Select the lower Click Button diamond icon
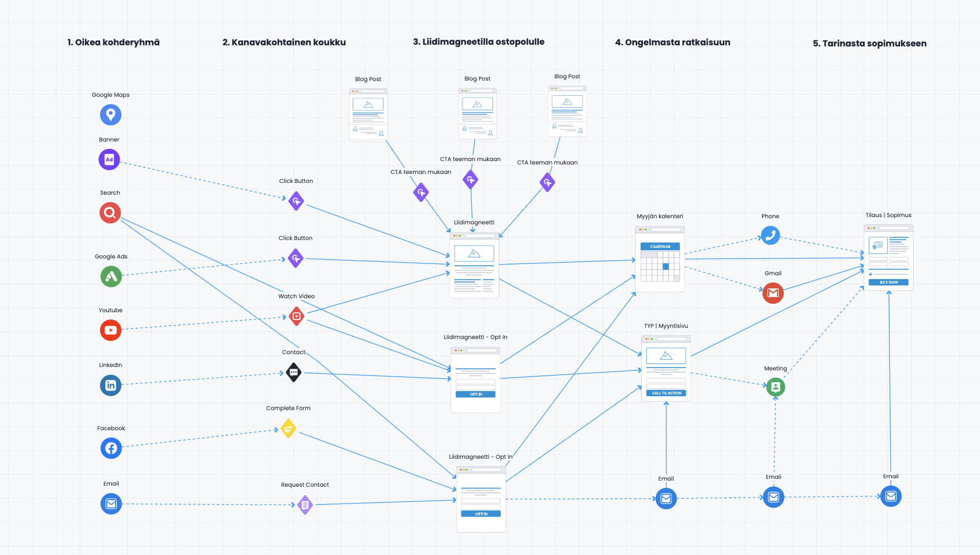This screenshot has width=980, height=555. [x=296, y=258]
